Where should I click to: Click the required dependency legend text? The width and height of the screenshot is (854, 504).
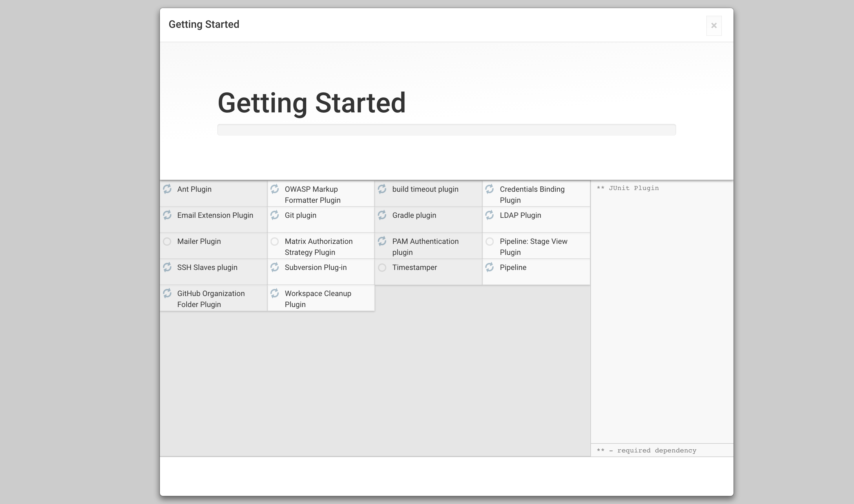tap(647, 450)
